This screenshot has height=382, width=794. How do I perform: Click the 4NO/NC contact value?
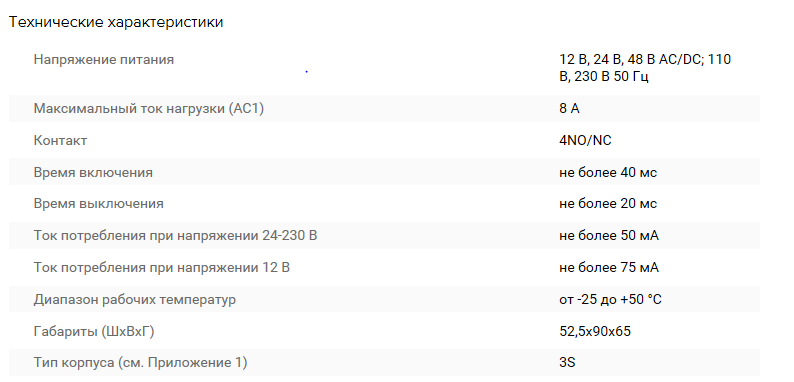coord(585,140)
